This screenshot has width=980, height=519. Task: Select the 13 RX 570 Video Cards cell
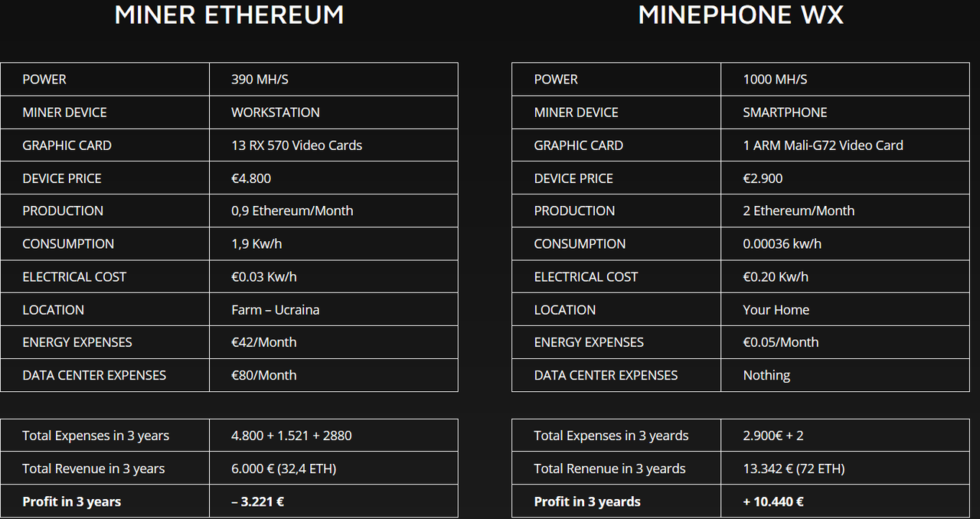click(x=334, y=145)
